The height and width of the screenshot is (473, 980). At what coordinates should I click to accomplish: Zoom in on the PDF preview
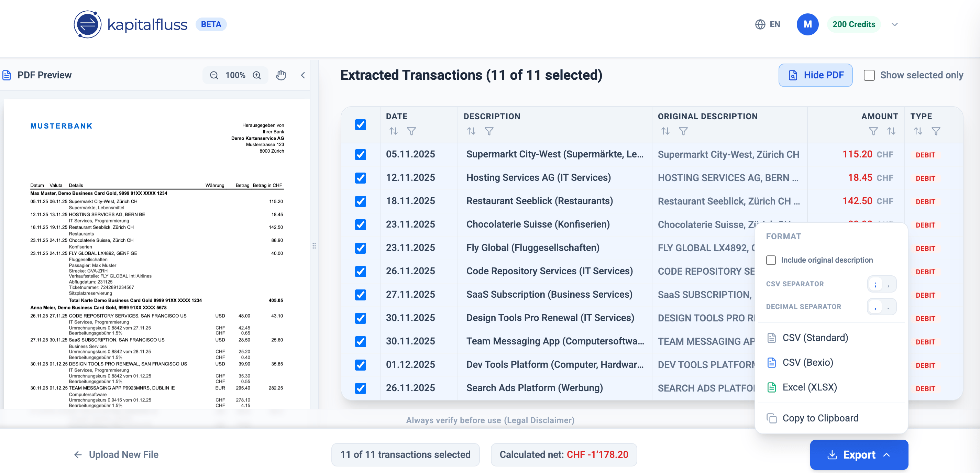256,75
